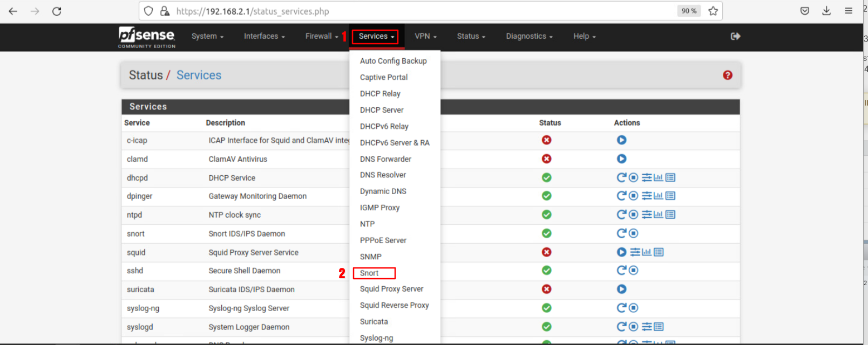Choose DNS Resolver in Services menu
The width and height of the screenshot is (868, 345).
click(383, 175)
